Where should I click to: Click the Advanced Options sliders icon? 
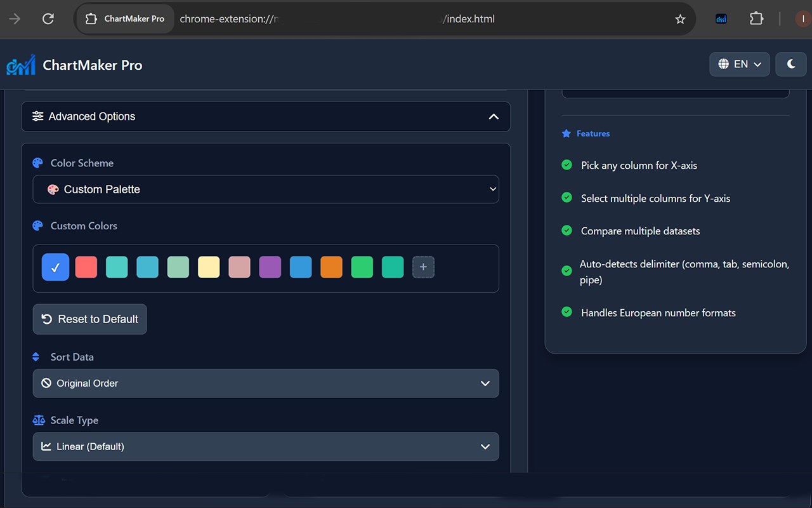(38, 116)
